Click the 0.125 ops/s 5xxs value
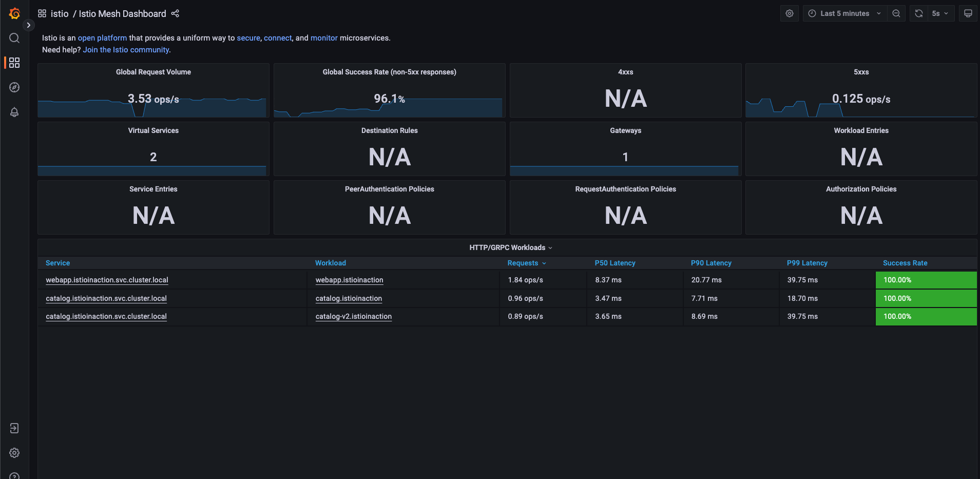The height and width of the screenshot is (479, 980). (861, 99)
